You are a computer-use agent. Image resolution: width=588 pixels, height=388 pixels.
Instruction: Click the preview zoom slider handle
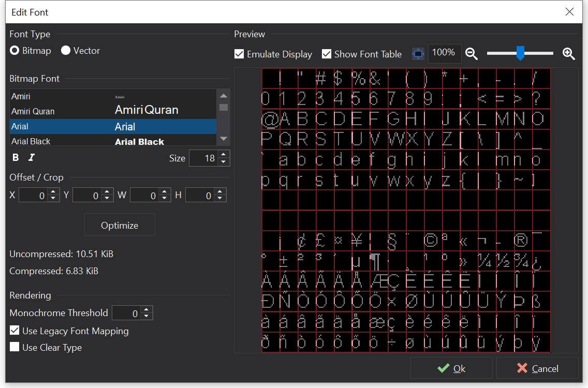click(520, 53)
